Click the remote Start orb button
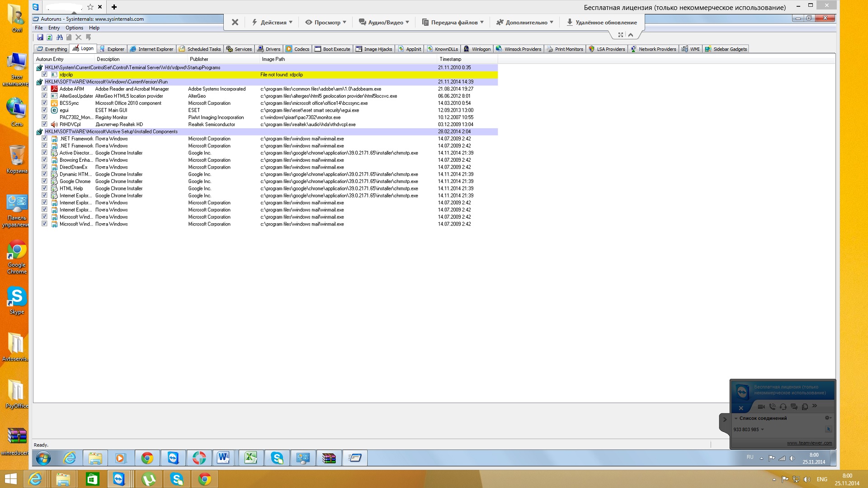868x488 pixels. [43, 458]
